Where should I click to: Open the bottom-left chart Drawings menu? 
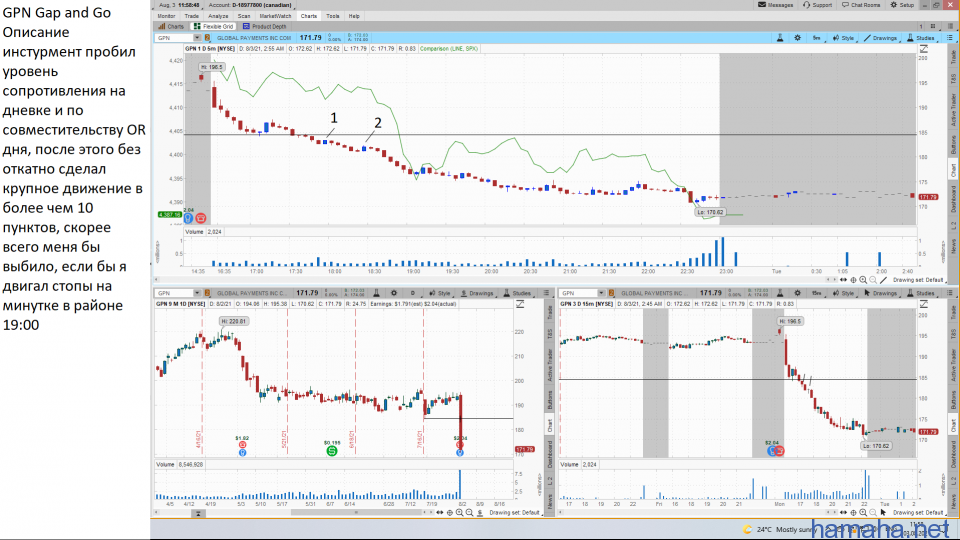click(x=477, y=293)
